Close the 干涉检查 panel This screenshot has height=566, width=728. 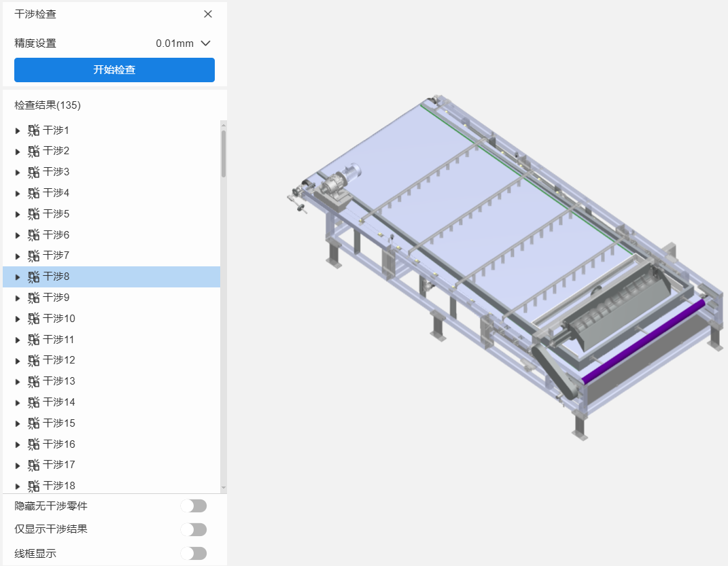[x=208, y=14]
